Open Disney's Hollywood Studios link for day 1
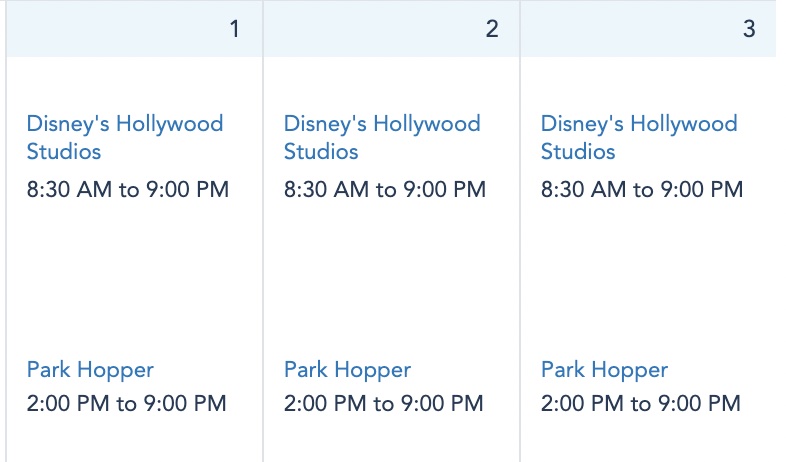The width and height of the screenshot is (786, 462). [124, 137]
